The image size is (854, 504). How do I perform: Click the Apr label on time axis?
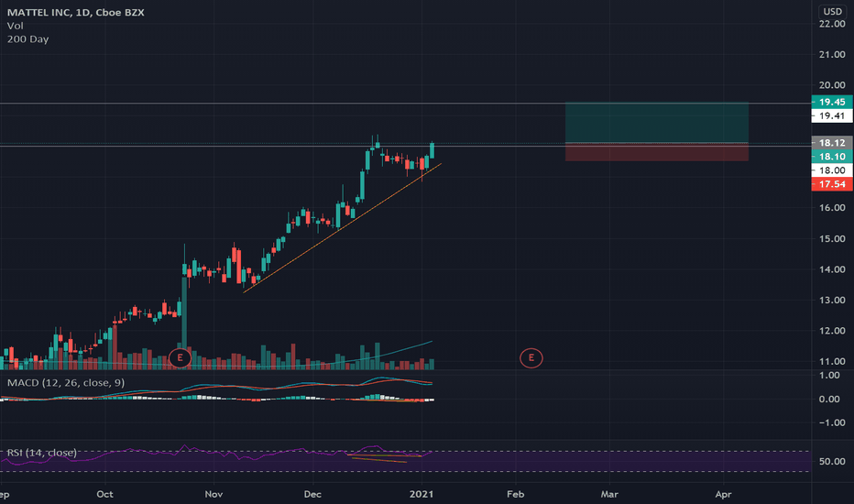[723, 494]
